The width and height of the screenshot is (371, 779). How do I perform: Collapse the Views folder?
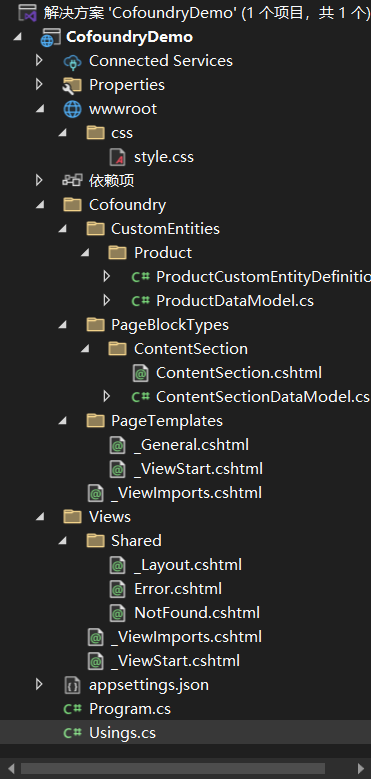(x=39, y=517)
